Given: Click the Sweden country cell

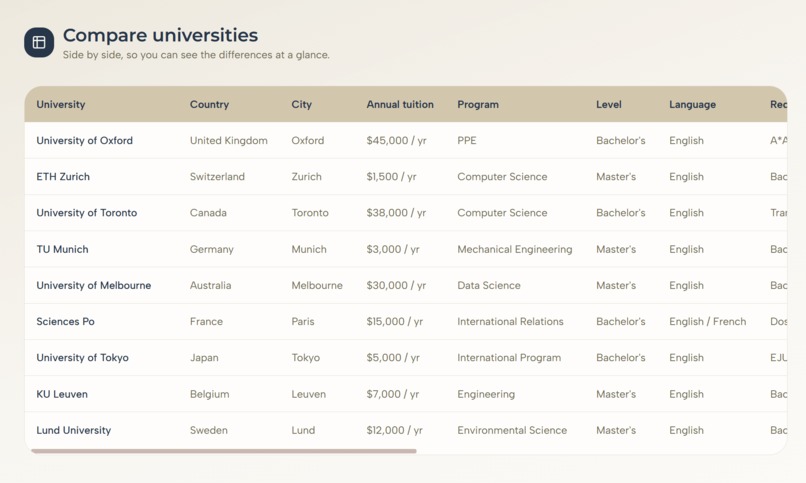Looking at the screenshot, I should 209,430.
